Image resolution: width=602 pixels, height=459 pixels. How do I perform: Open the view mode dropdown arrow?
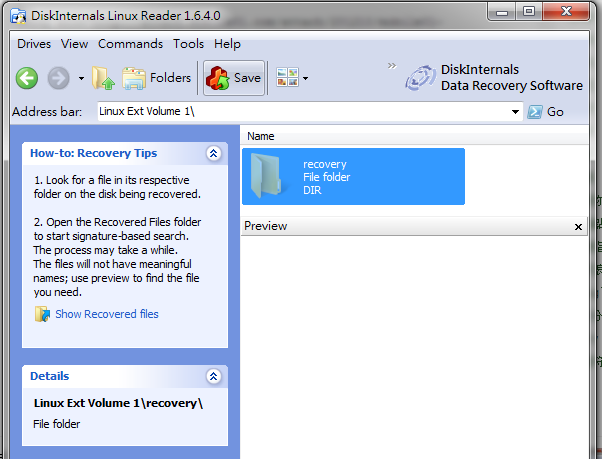[x=305, y=78]
